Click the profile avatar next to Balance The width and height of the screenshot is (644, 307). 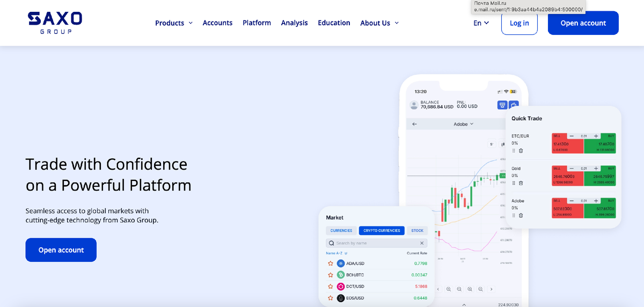414,105
